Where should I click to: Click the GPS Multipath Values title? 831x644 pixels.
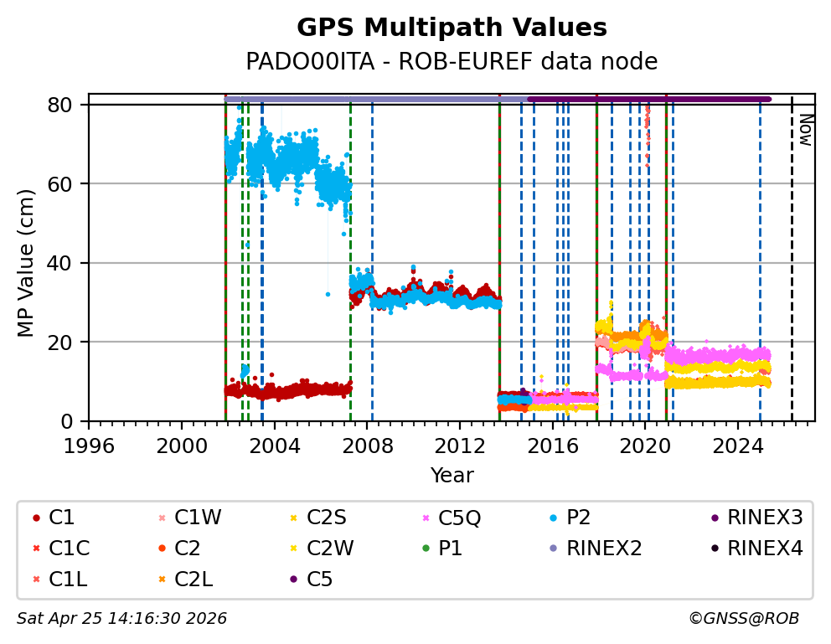[452, 28]
